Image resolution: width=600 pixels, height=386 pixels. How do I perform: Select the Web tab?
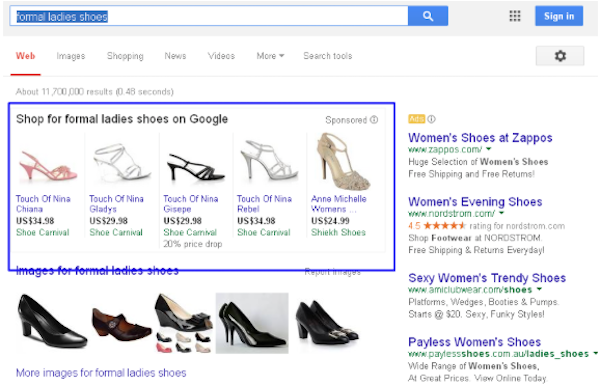(26, 56)
